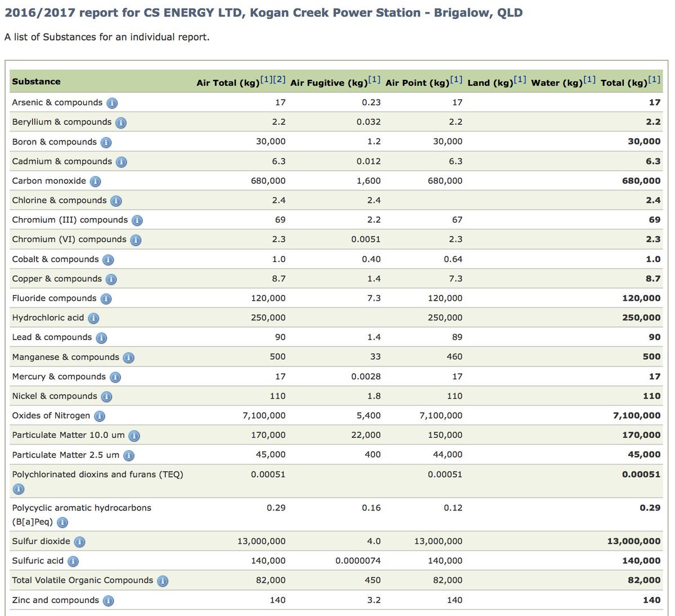Select Particulate Matter 2.5 um point value 44,000
Image resolution: width=675 pixels, height=616 pixels.
(448, 455)
